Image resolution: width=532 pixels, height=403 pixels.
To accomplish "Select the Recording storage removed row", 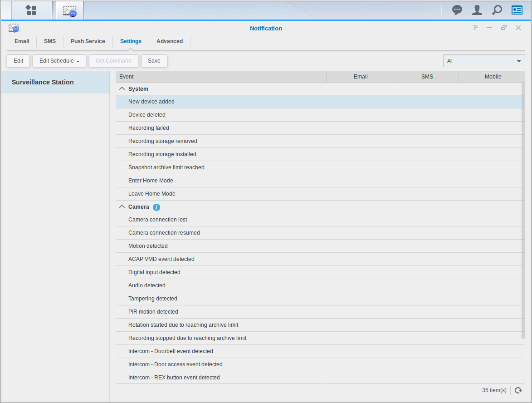I will click(320, 141).
